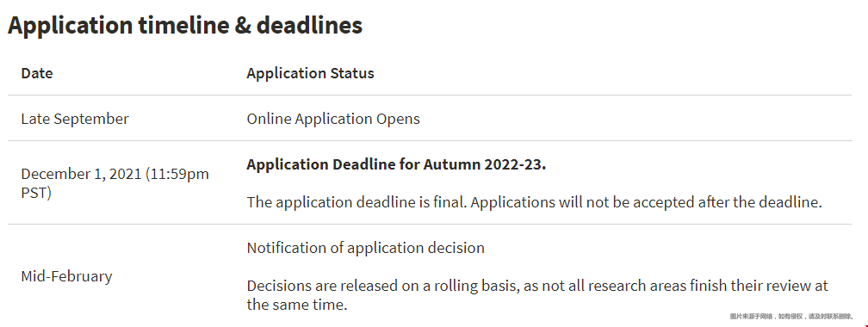Click Notification of application decision text
The image size is (868, 327).
click(365, 247)
